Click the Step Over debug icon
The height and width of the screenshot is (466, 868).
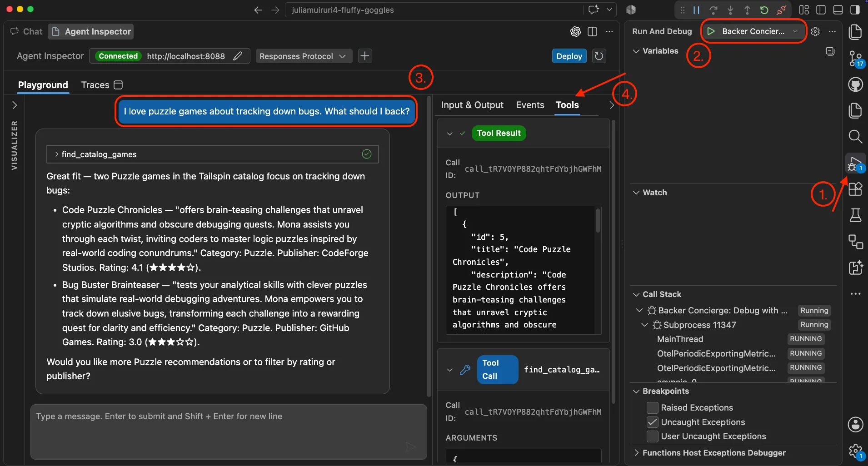tap(713, 10)
